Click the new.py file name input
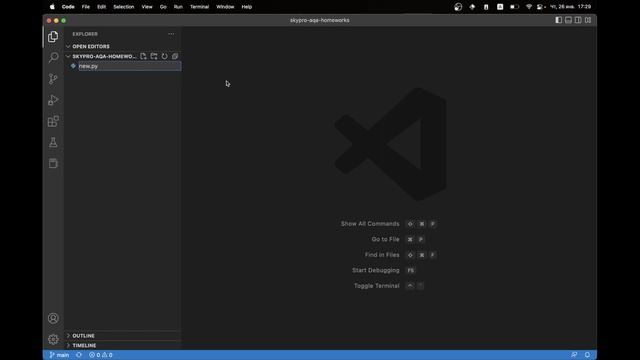 [130, 66]
